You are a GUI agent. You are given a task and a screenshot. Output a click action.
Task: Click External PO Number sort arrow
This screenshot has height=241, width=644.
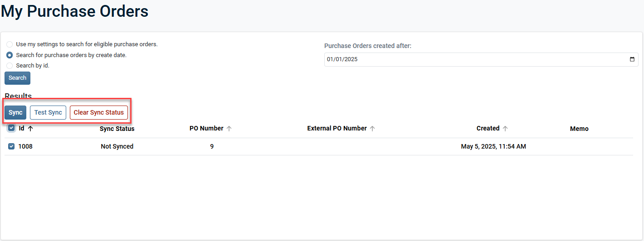(x=372, y=129)
